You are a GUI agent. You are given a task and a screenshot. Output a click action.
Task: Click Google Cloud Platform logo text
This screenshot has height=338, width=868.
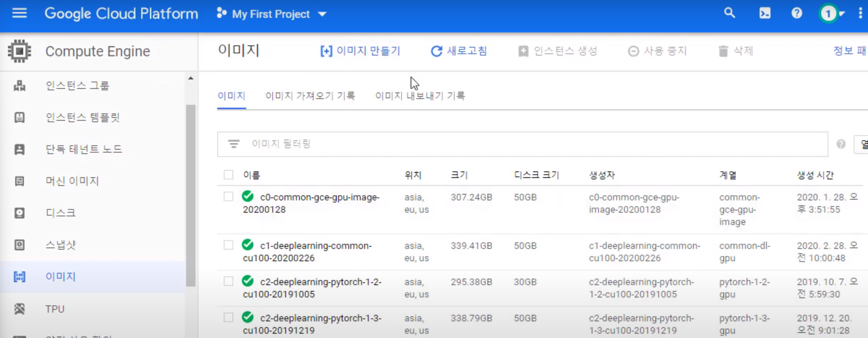click(121, 14)
